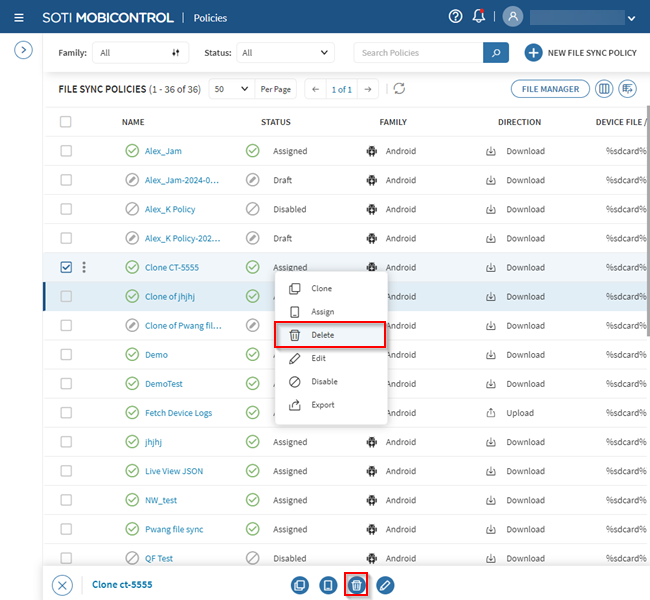The image size is (650, 600).
Task: Expand the Status filter dropdown
Action: (x=285, y=53)
